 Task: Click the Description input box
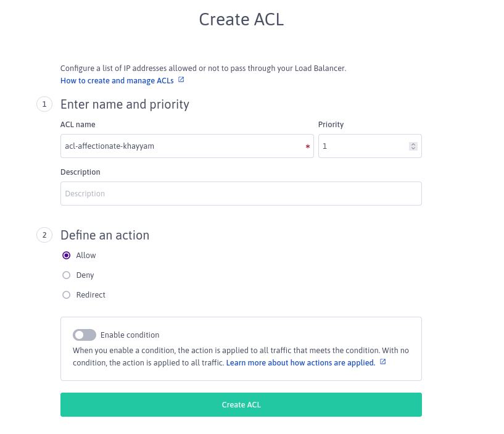click(x=241, y=193)
